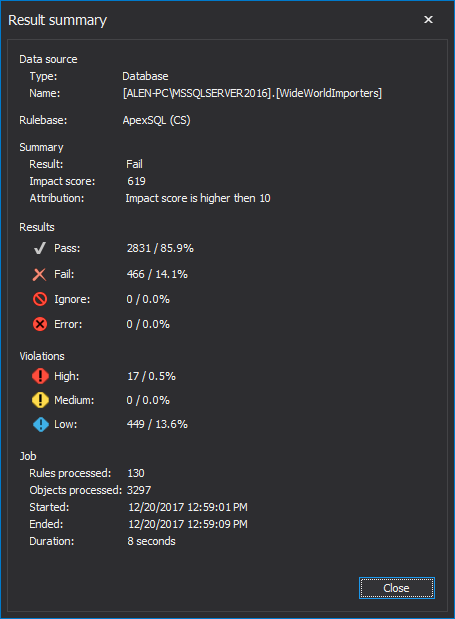Image resolution: width=455 pixels, height=619 pixels.
Task: Select the data source name text
Action: click(252, 94)
